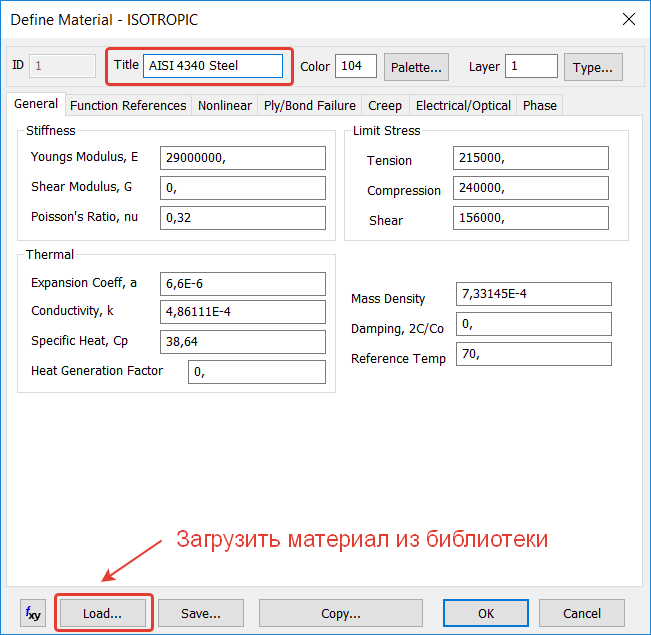The width and height of the screenshot is (651, 635).
Task: Click the Reference Temp label
Action: point(398,358)
